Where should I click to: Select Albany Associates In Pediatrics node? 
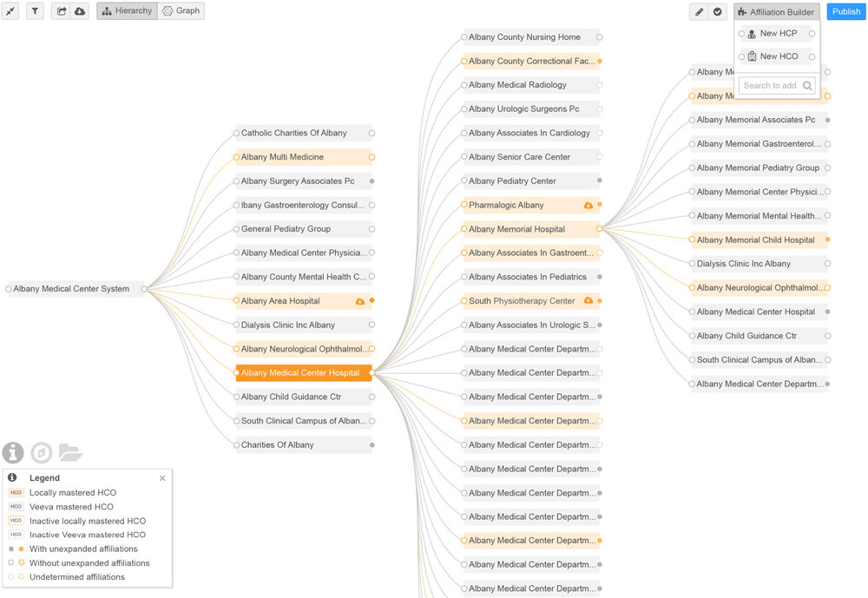click(x=532, y=277)
